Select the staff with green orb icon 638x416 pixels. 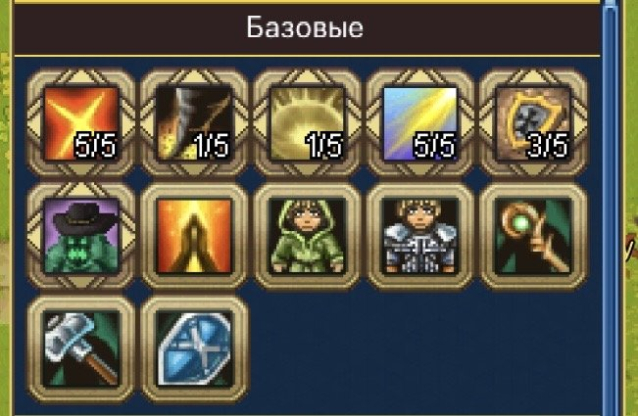[533, 236]
